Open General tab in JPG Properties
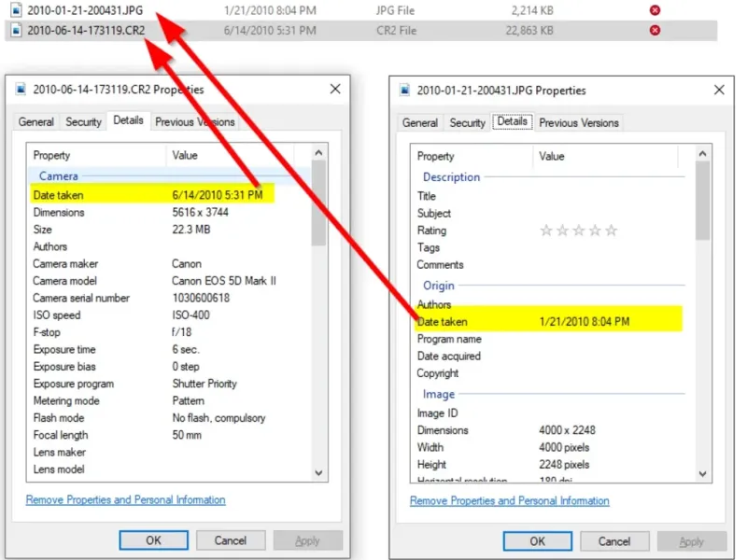 coord(419,123)
